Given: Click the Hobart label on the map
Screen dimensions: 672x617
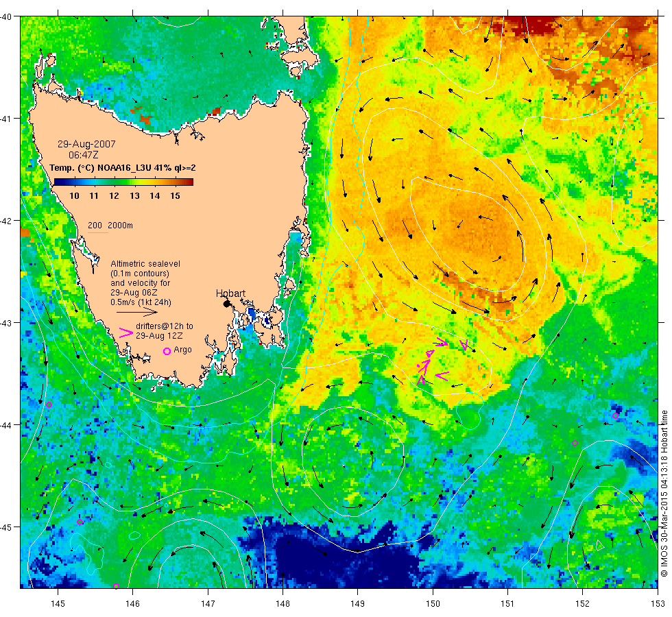Looking at the screenshot, I should [230, 293].
